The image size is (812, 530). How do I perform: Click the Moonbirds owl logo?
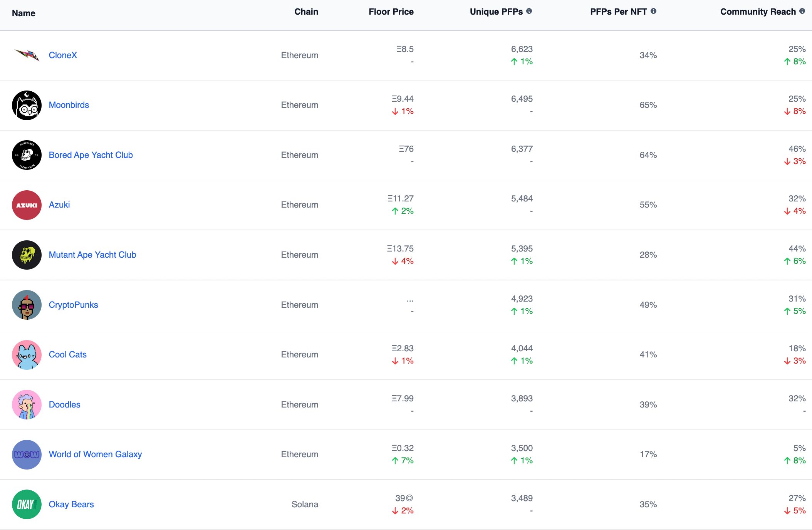27,105
